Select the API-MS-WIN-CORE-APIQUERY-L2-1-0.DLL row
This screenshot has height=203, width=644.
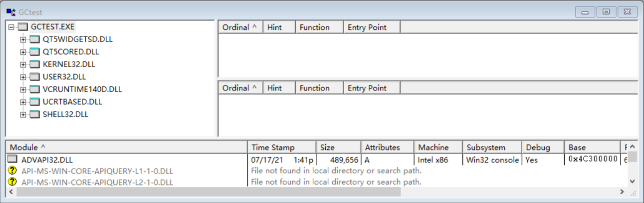[316, 182]
